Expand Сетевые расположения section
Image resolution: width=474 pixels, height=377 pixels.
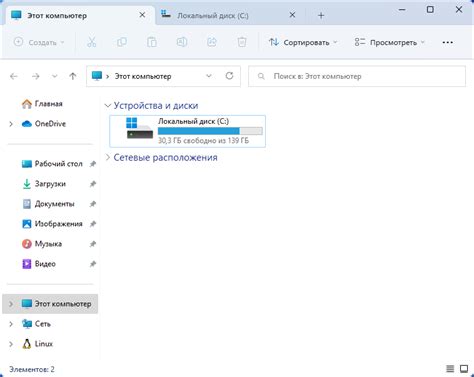pyautogui.click(x=107, y=157)
